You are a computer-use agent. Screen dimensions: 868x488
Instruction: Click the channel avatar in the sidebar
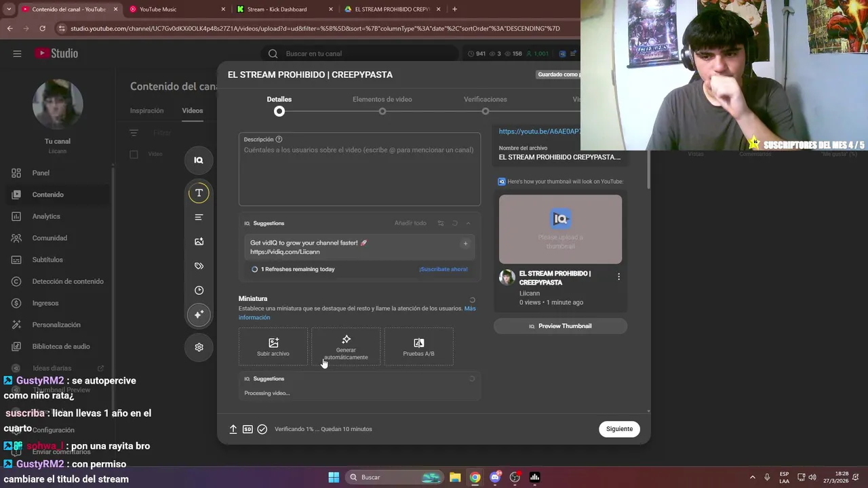pos(58,104)
